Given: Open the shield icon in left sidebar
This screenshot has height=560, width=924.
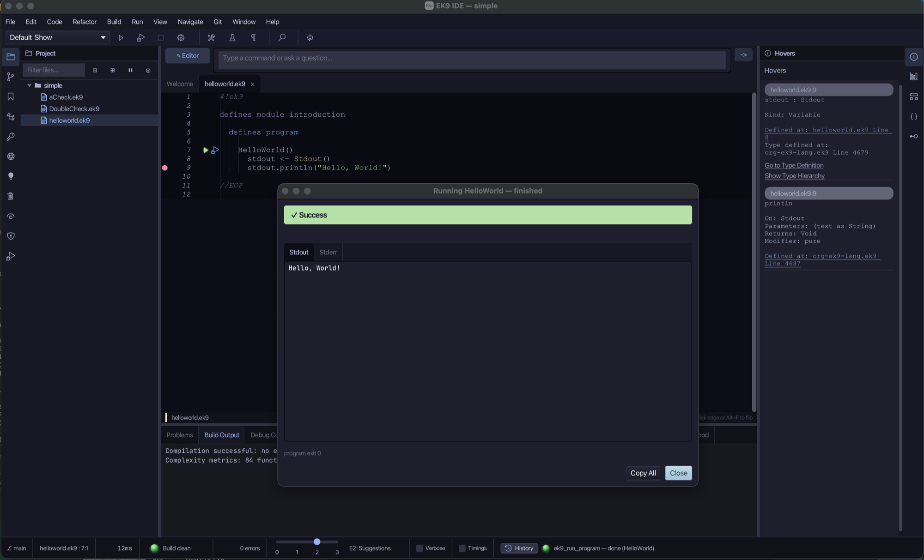Looking at the screenshot, I should coord(11,236).
